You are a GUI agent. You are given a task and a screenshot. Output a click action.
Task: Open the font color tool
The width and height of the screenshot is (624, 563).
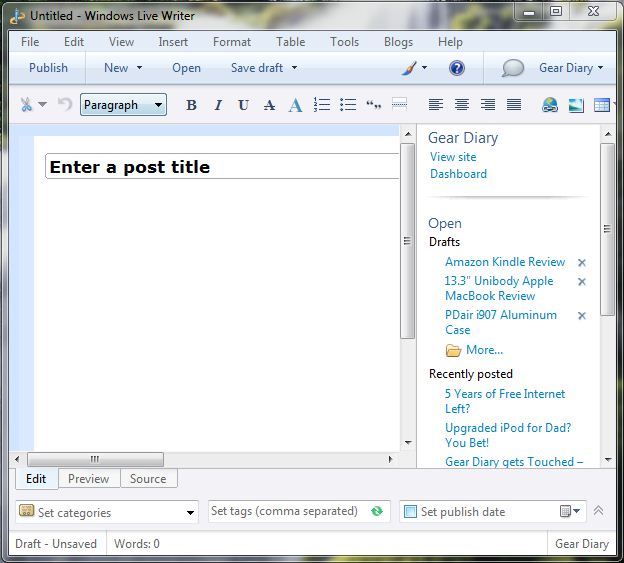[295, 105]
